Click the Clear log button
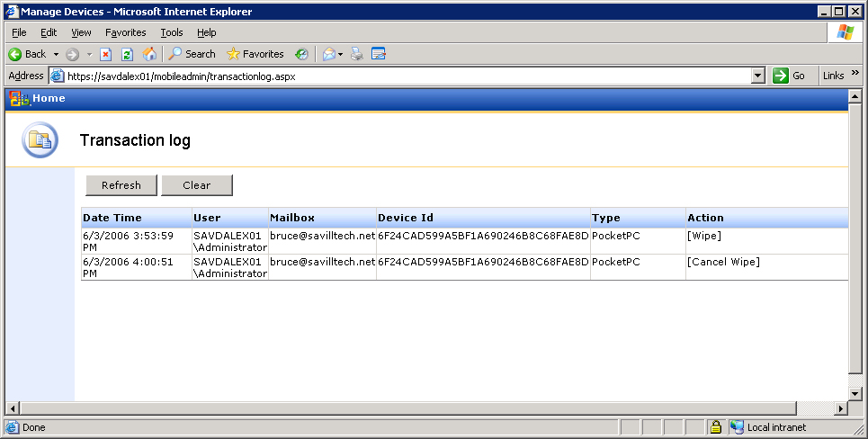The height and width of the screenshot is (439, 868). point(196,185)
